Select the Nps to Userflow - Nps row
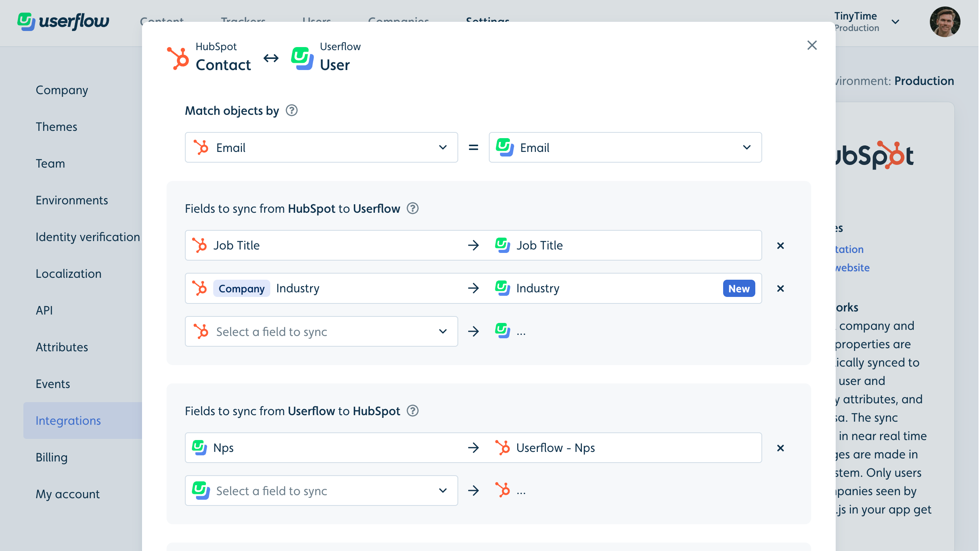Image resolution: width=980 pixels, height=551 pixels. (x=473, y=448)
